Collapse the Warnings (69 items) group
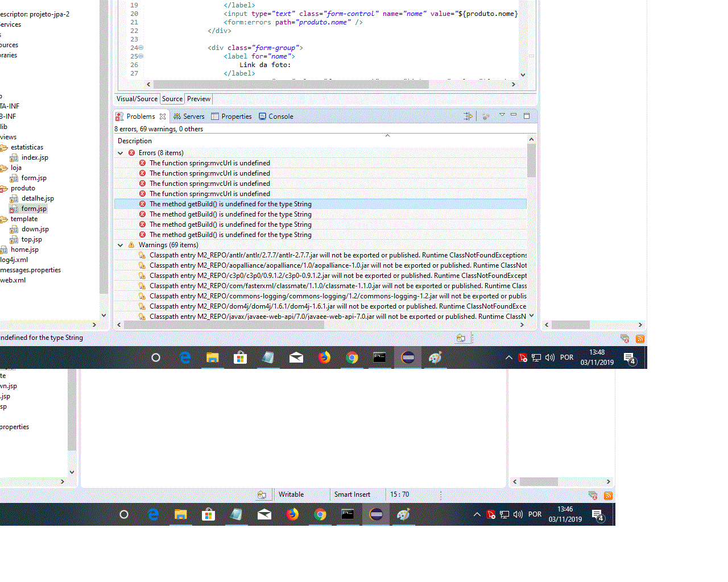 121,245
